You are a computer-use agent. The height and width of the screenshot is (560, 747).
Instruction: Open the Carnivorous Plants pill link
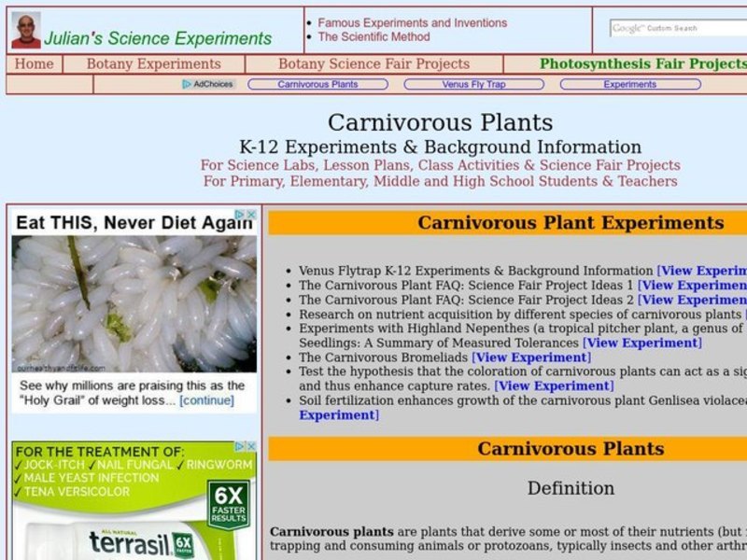pyautogui.click(x=319, y=83)
